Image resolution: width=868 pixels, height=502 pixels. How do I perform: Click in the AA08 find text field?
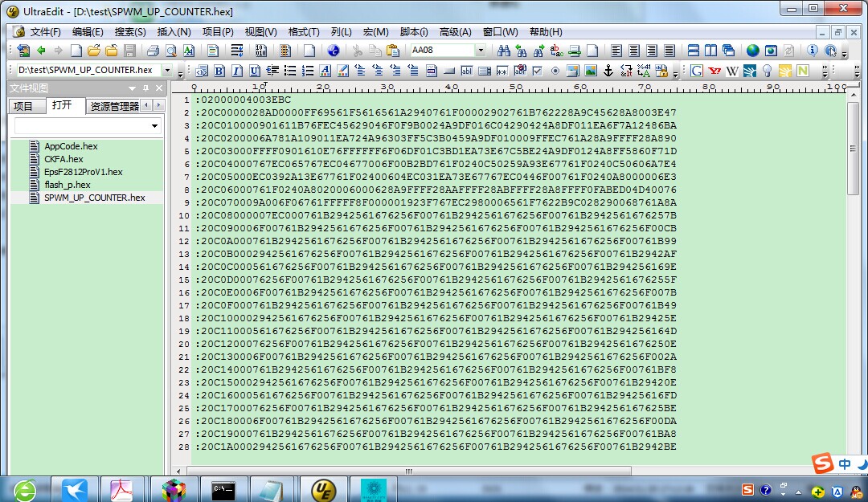(443, 50)
